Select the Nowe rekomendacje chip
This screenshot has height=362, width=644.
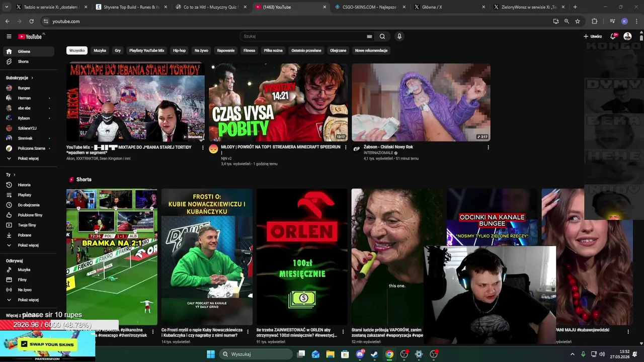(x=371, y=50)
